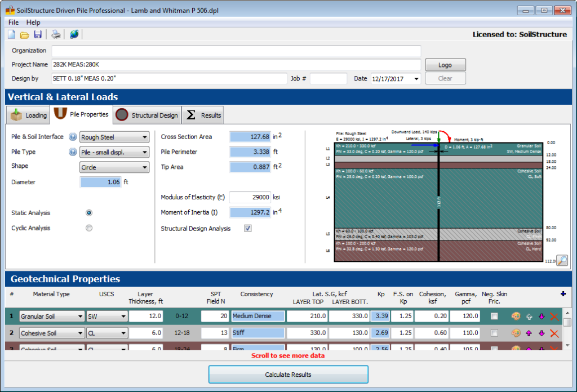Image resolution: width=577 pixels, height=392 pixels.
Task: Click the New file icon in toolbar
Action: coord(12,34)
